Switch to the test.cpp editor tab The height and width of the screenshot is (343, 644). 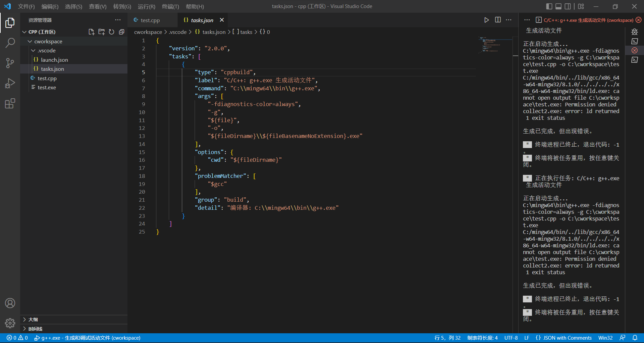153,20
